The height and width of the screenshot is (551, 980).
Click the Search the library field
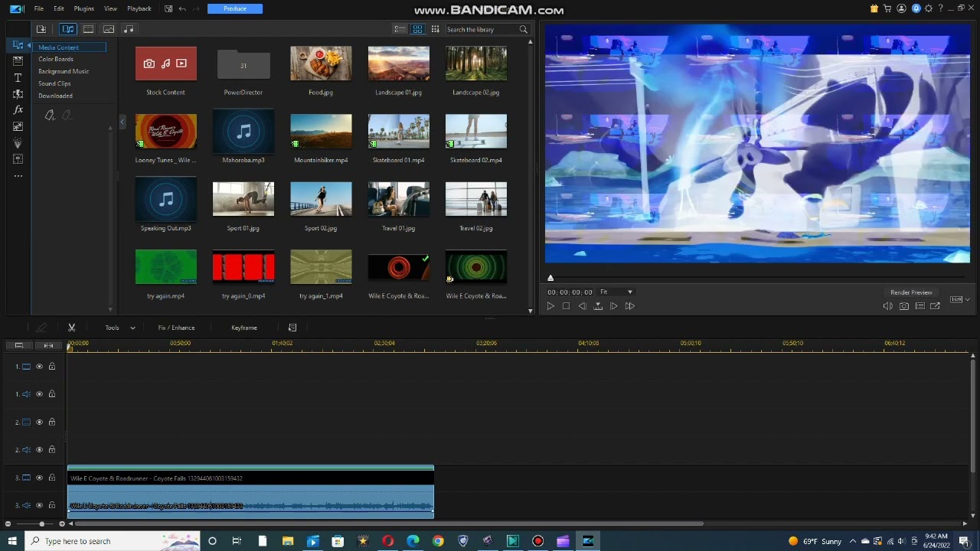[482, 30]
